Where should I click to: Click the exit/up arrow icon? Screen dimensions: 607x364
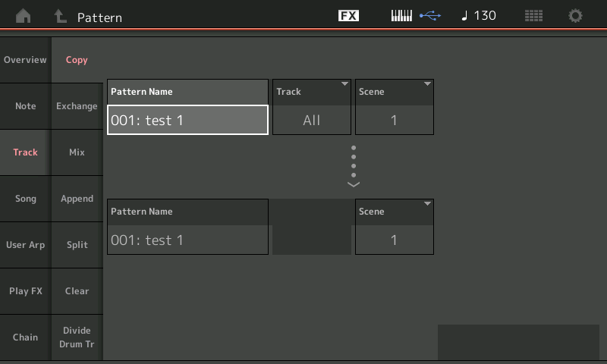pos(59,16)
